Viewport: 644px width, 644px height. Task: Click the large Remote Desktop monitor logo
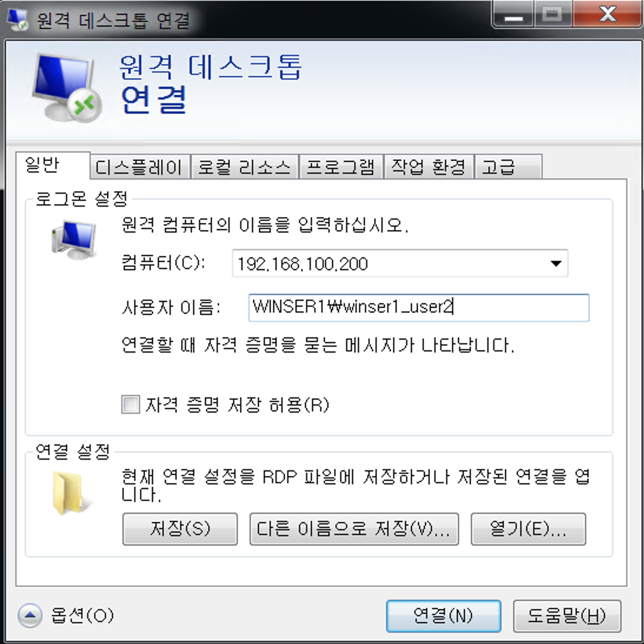tap(67, 88)
